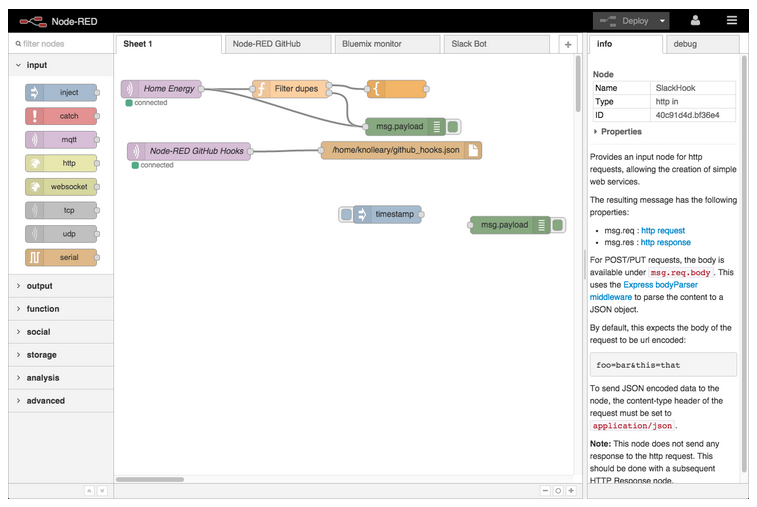Select the catch node in palette

(61, 116)
